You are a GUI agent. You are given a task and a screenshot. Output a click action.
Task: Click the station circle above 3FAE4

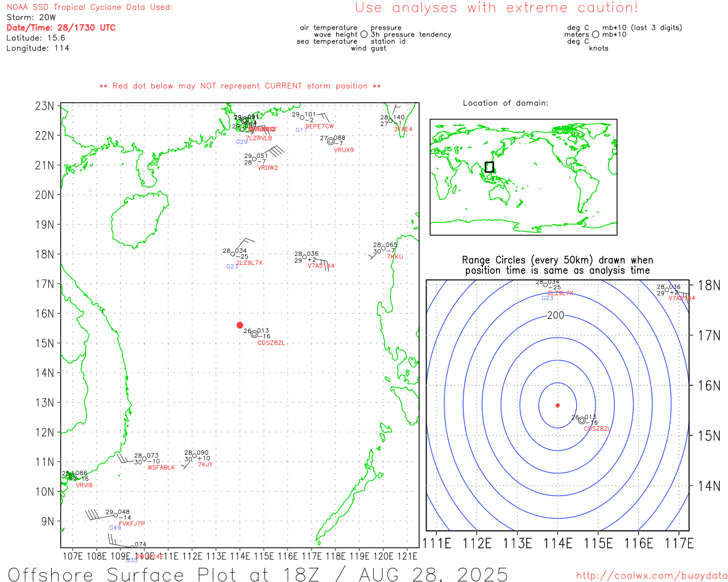(391, 120)
